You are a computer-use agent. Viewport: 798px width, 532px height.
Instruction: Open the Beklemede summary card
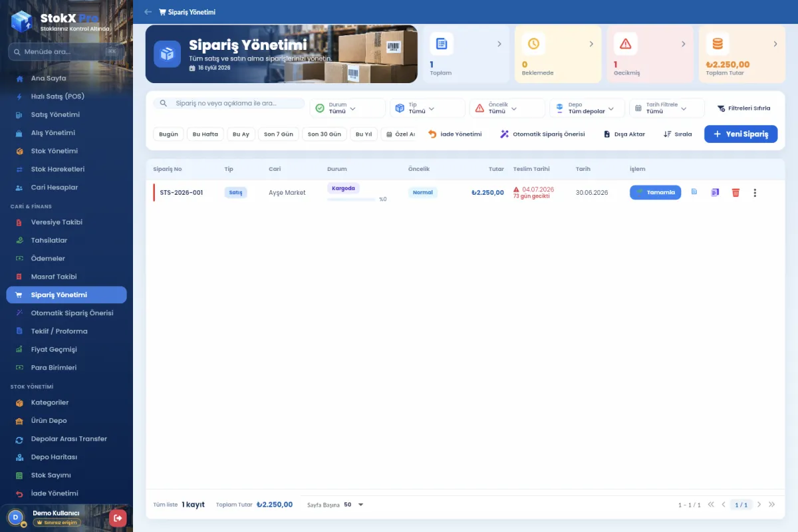click(558, 55)
